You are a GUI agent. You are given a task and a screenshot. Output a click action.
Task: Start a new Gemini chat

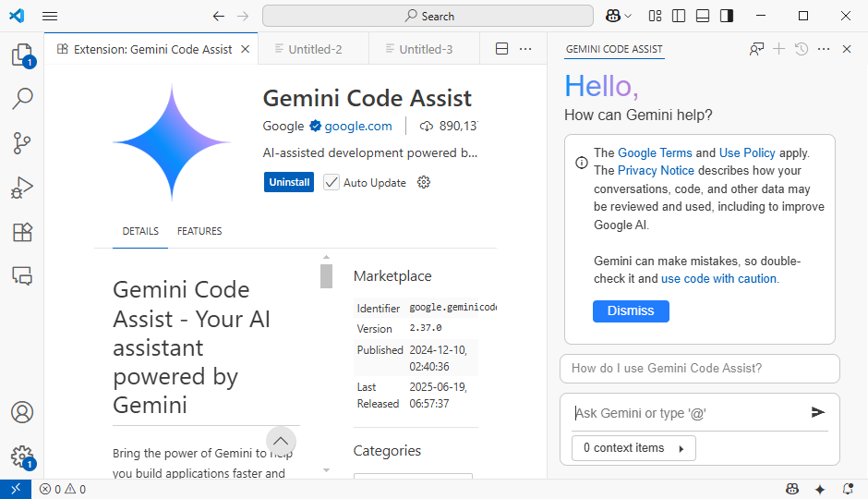coord(778,49)
